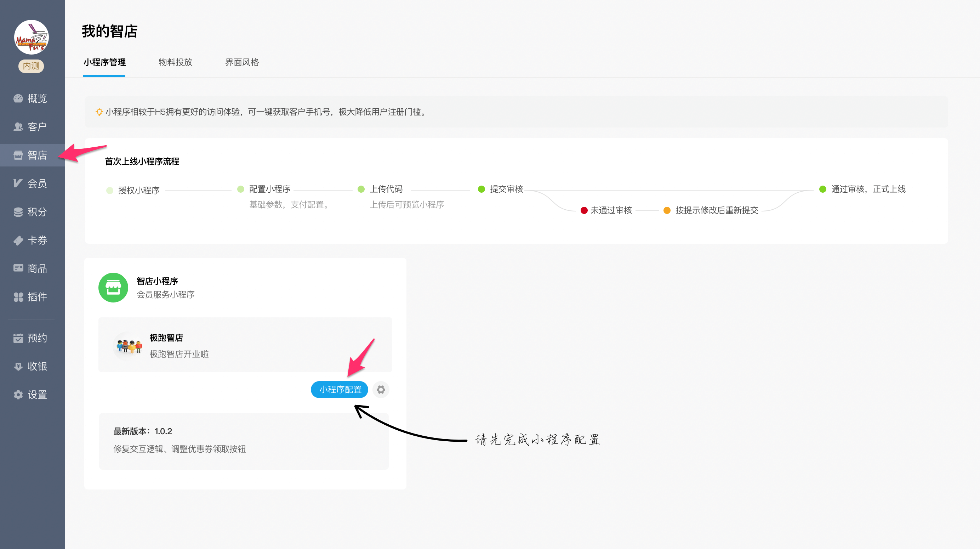The width and height of the screenshot is (980, 549).
Task: Go to 卡券 coupons ticket icon
Action: pos(18,240)
